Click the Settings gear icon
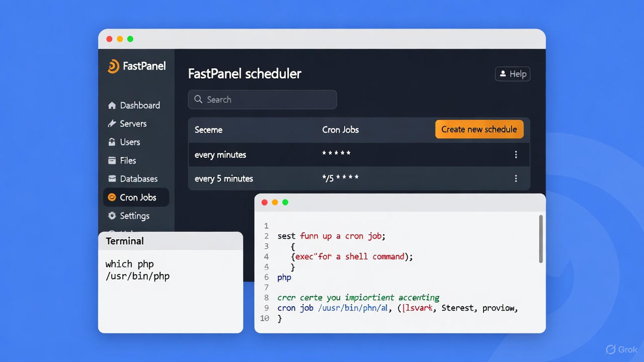 [112, 216]
